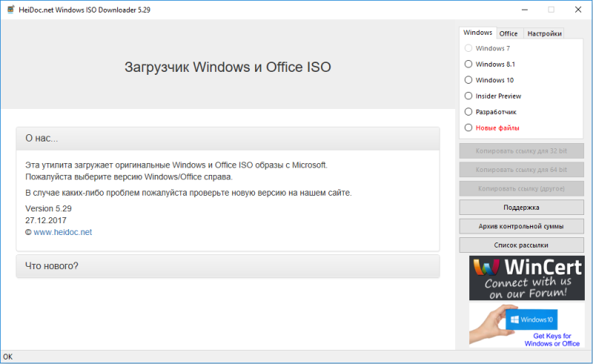593x364 pixels.
Task: Switch to the Windows tab
Action: tap(477, 33)
